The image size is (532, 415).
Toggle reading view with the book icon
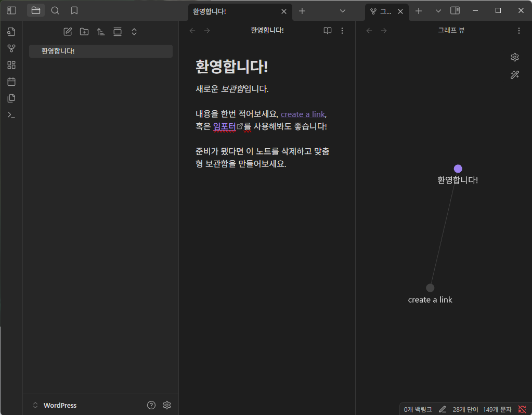(x=327, y=31)
